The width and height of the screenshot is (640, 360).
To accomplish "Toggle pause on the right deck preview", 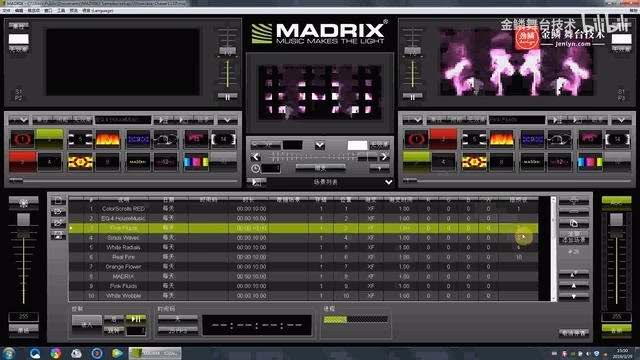I will point(412,97).
